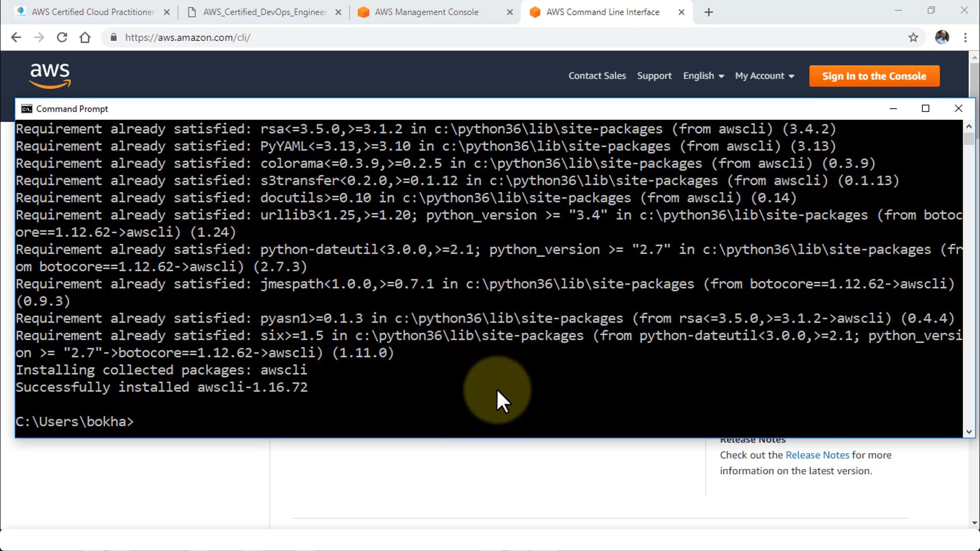
Task: Open the Release Notes link
Action: click(817, 455)
